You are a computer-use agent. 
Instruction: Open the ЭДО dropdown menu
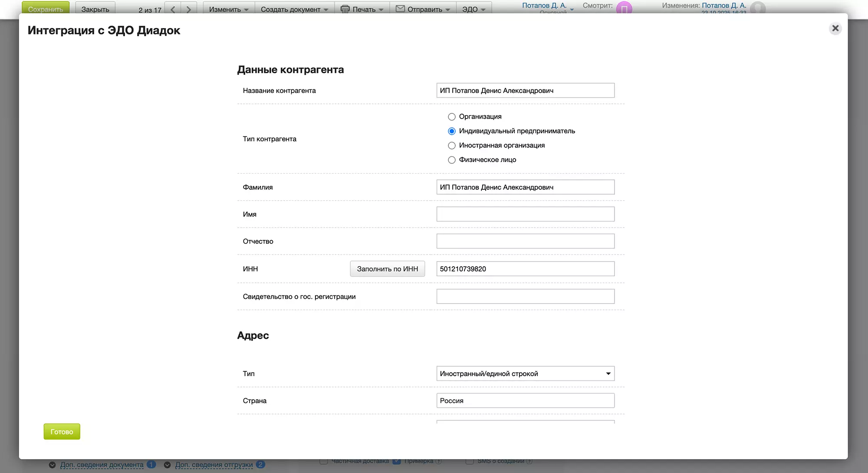point(473,9)
